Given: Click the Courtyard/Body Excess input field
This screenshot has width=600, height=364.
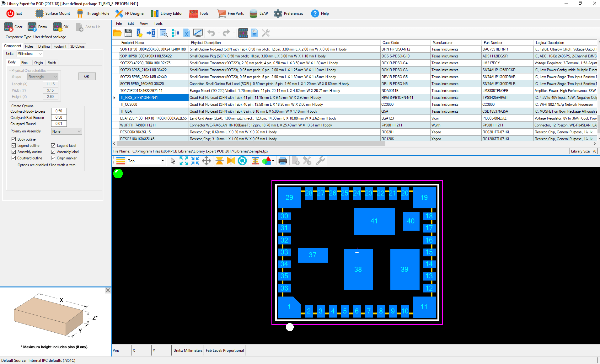Looking at the screenshot, I should click(59, 111).
